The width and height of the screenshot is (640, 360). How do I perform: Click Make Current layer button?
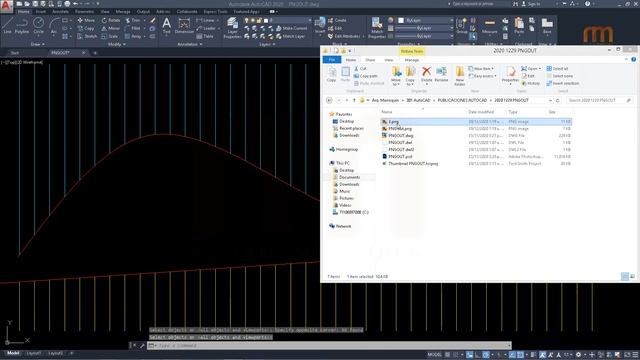click(291, 28)
